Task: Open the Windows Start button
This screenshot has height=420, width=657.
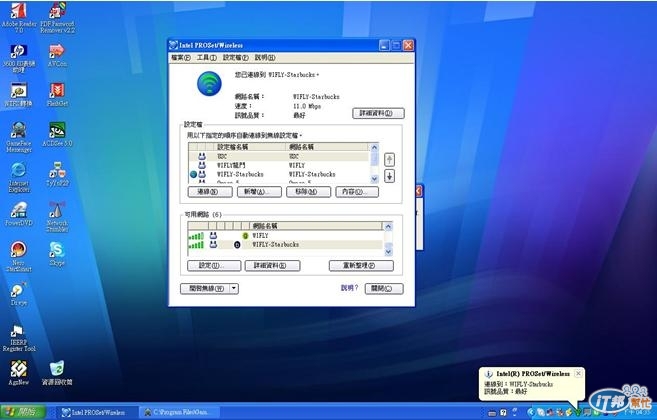Action: click(23, 412)
